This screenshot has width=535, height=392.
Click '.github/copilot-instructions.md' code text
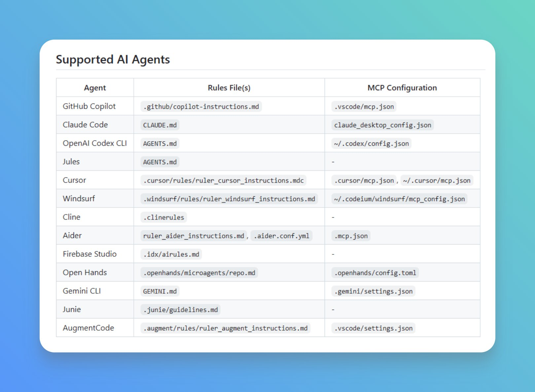point(201,107)
